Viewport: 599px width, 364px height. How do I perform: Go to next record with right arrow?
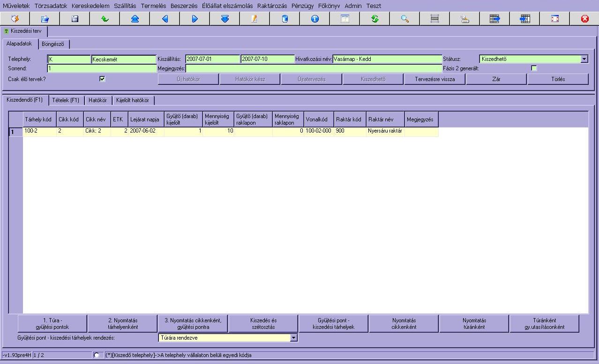click(x=195, y=19)
